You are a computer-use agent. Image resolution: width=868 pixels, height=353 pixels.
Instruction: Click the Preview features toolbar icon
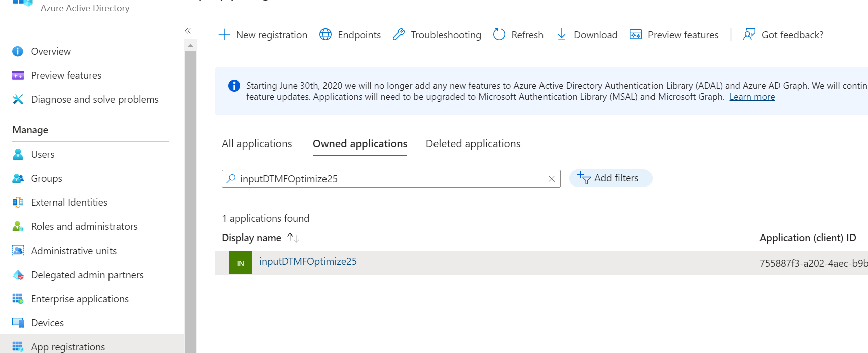[x=636, y=34]
